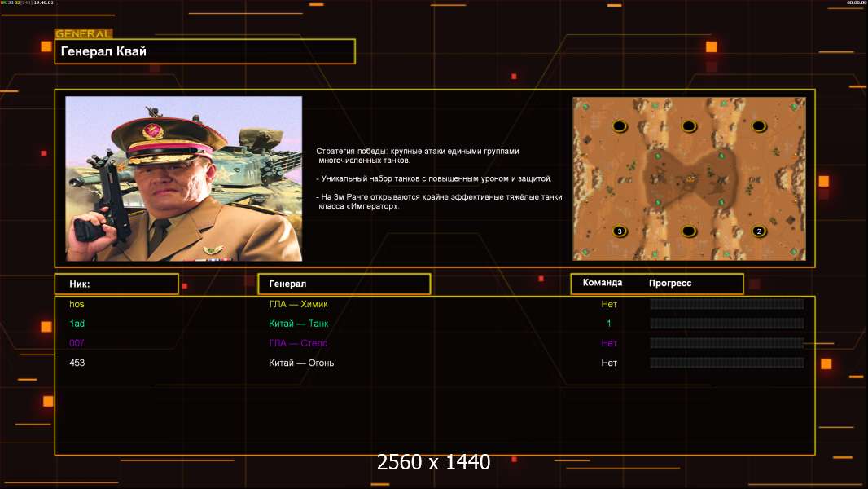This screenshot has height=489, width=868.
Task: Select the top-center empty start slot on map
Action: click(689, 126)
